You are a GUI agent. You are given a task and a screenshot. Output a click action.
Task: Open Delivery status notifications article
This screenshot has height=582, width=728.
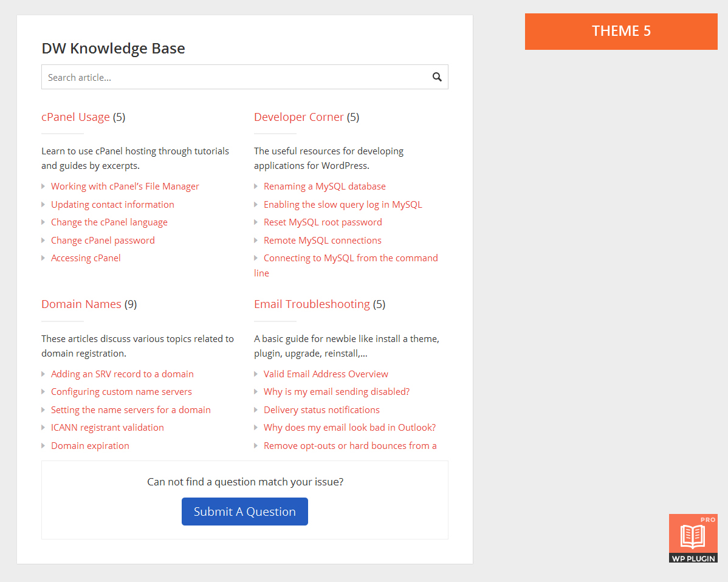[x=321, y=410]
